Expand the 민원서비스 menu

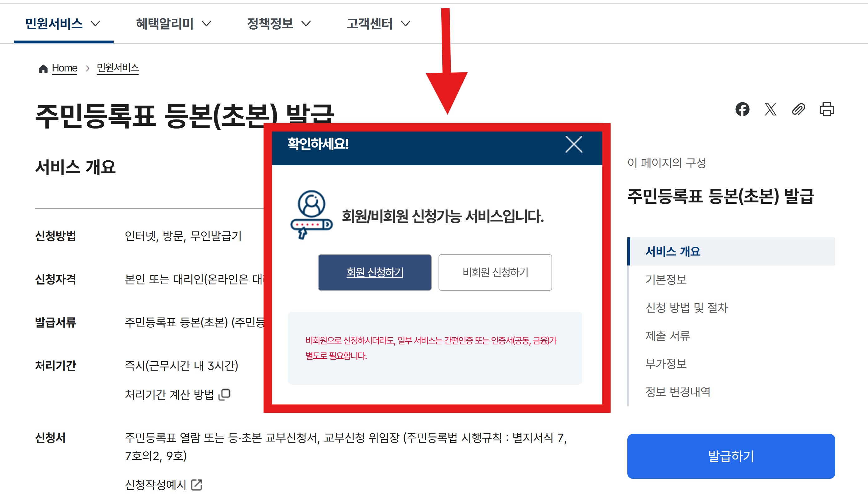63,23
